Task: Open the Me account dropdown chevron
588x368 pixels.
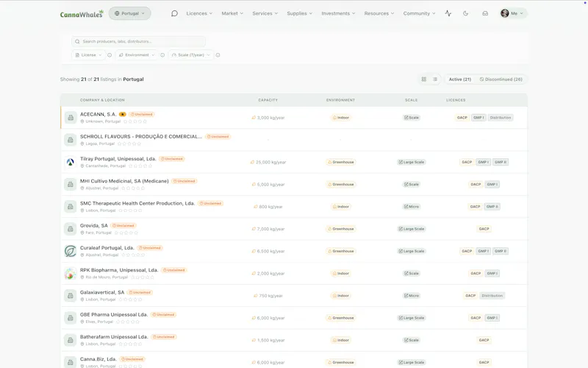Action: pyautogui.click(x=521, y=13)
